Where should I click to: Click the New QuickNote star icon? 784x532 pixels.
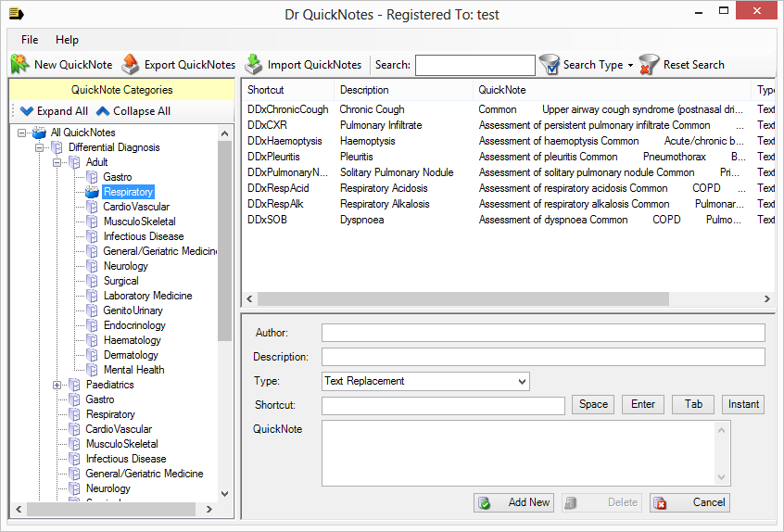tap(20, 65)
